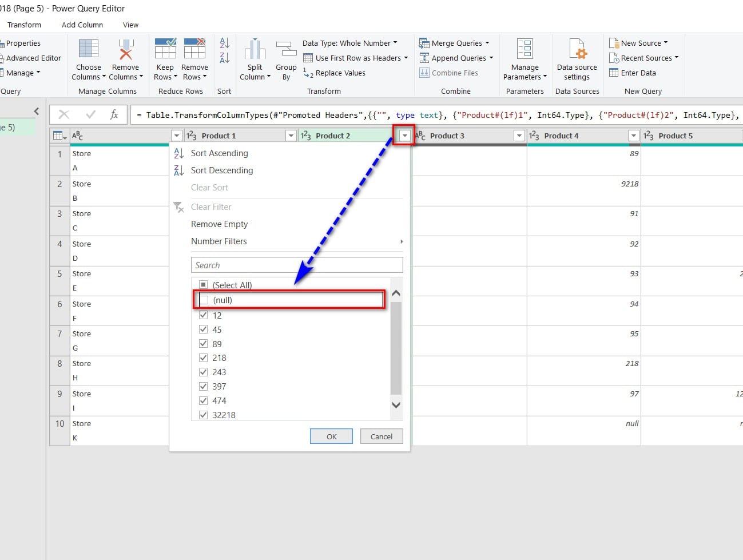Uncheck the value 45 checkbox
The image size is (743, 560).
(x=203, y=329)
